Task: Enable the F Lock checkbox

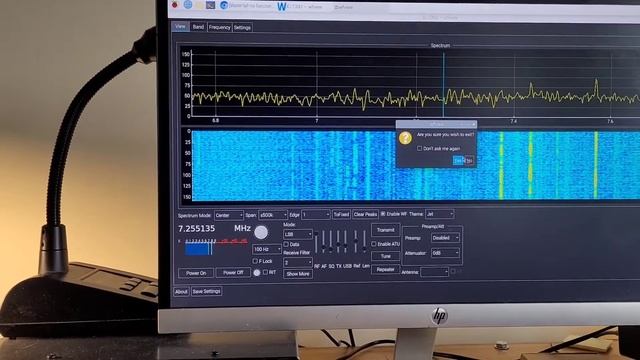Action: click(255, 261)
